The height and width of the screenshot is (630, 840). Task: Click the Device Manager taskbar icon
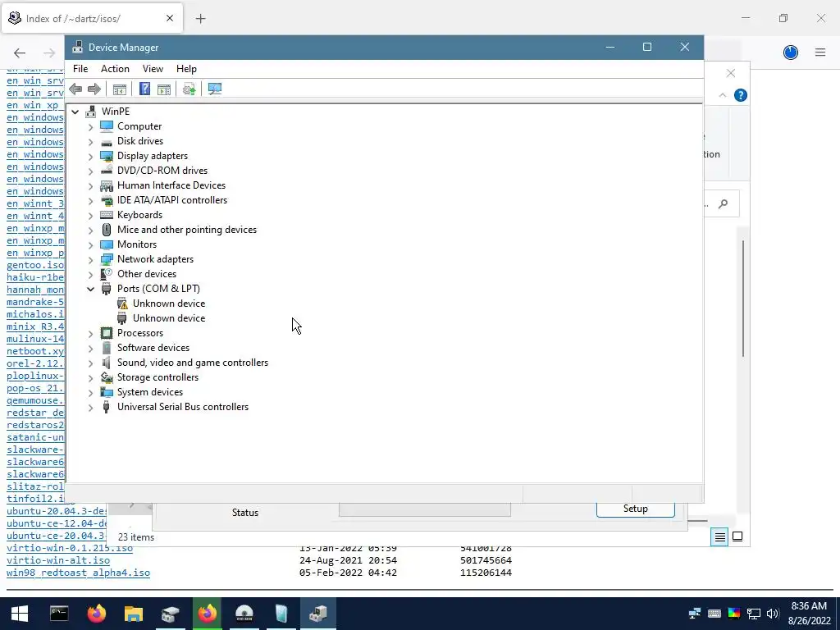coord(318,614)
